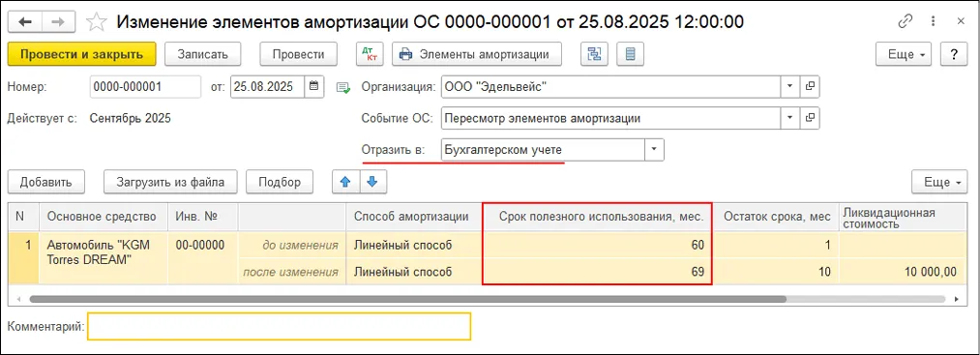Add document to favorites with star icon
Viewport: 980px width, 355px height.
click(96, 22)
